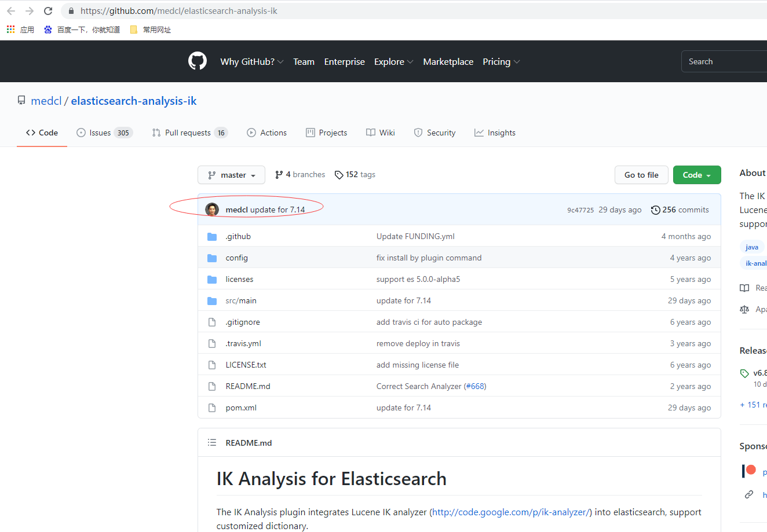The image size is (767, 532).
Task: Open elasticsearch-analysis-ik repository title link
Action: 134,101
